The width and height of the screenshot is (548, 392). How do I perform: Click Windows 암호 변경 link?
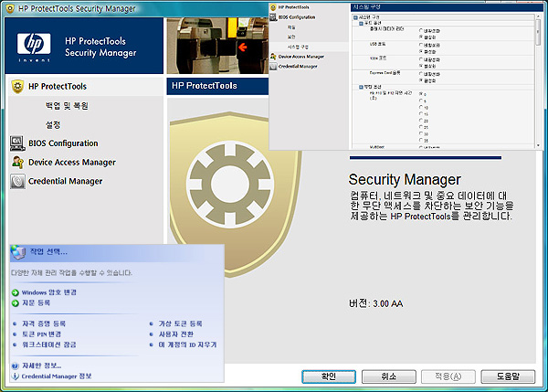pos(49,292)
